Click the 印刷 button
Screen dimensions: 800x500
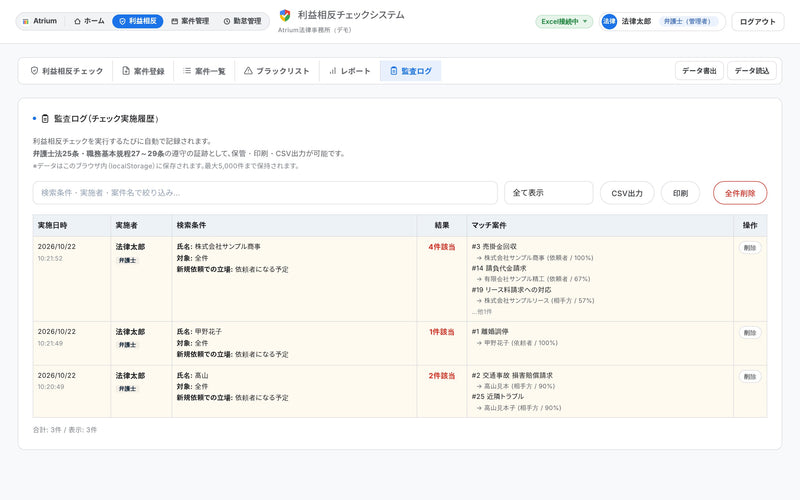[x=680, y=193]
